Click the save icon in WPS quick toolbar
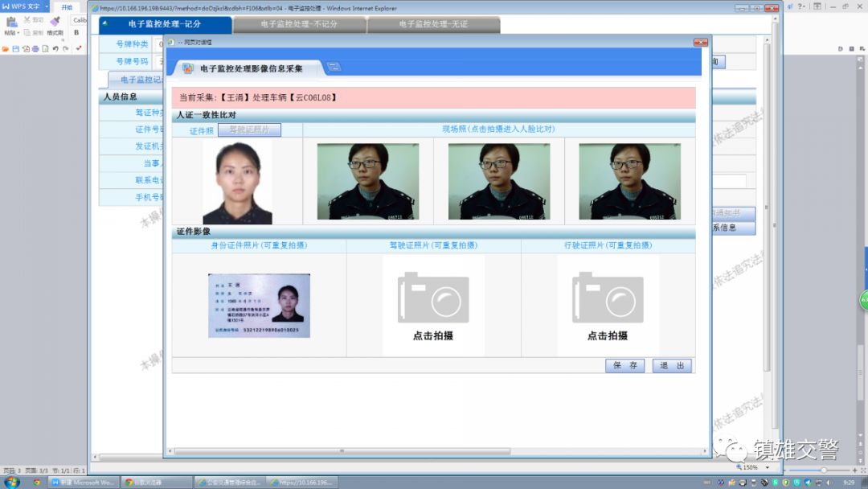Screen dimensions: 868x489 tap(15, 49)
